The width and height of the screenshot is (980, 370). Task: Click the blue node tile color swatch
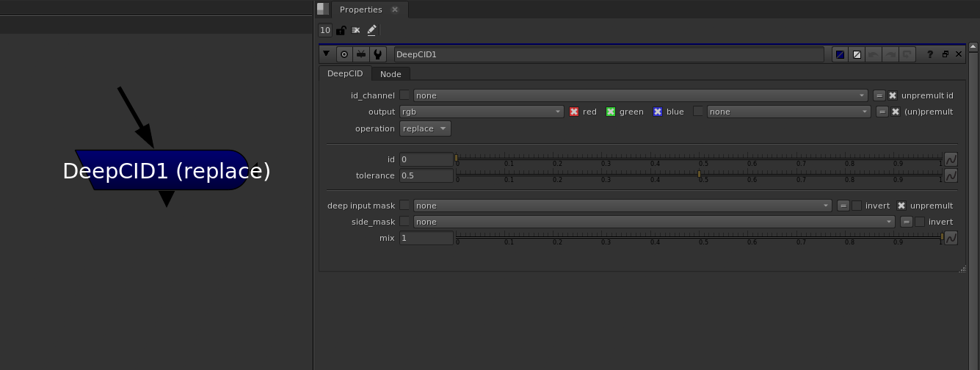840,54
